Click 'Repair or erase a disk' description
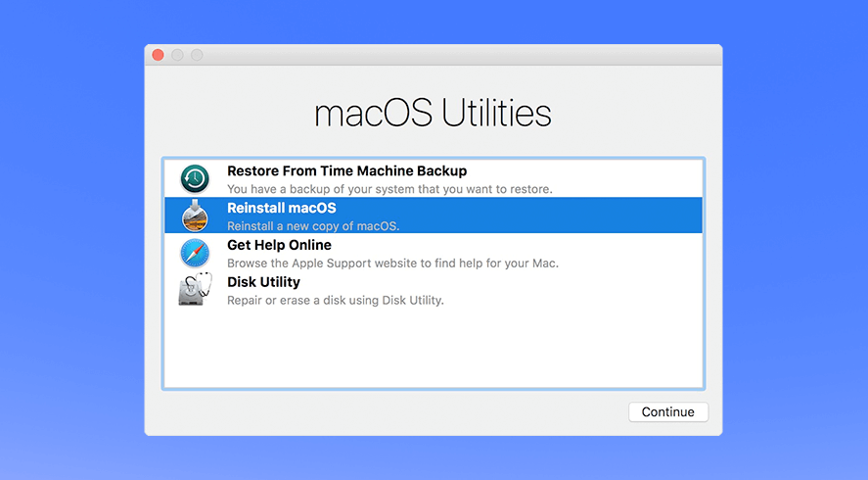 point(335,301)
